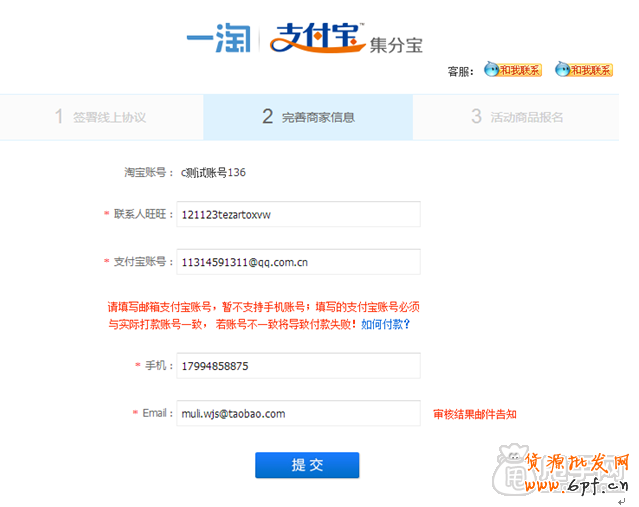The height and width of the screenshot is (507, 639).
Task: Submit the form with 提交 button
Action: [x=307, y=465]
